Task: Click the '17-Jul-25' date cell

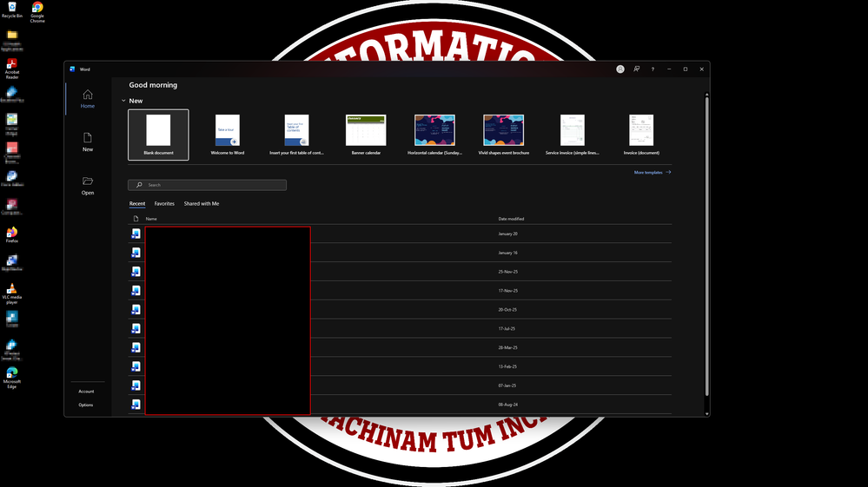Action: (507, 328)
